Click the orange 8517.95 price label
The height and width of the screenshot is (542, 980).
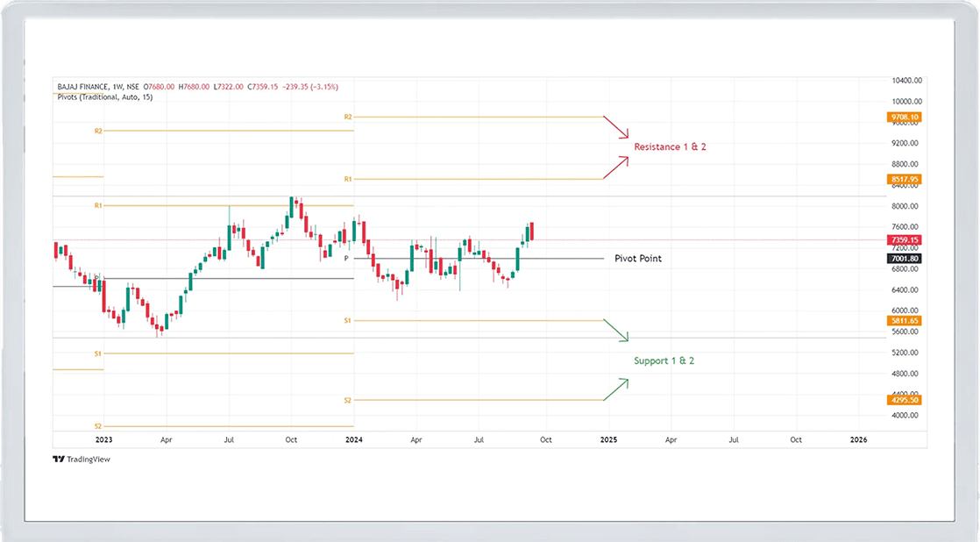(x=904, y=179)
